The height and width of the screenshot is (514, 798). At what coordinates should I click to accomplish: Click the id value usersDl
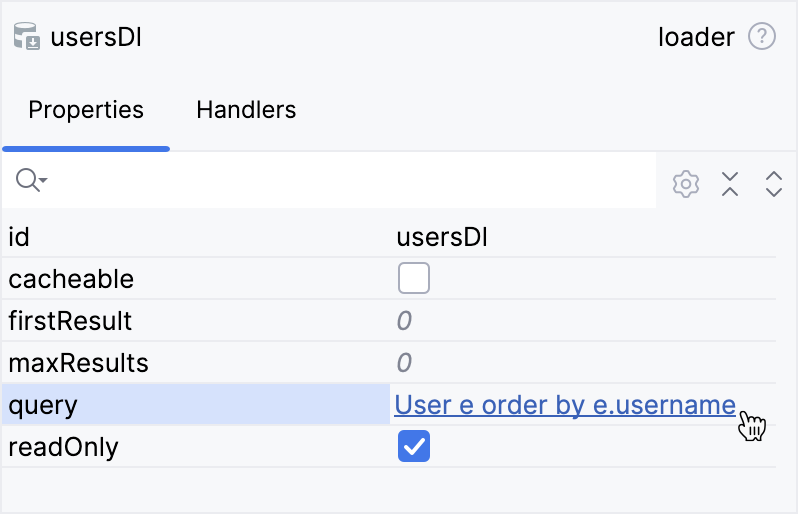(x=443, y=237)
